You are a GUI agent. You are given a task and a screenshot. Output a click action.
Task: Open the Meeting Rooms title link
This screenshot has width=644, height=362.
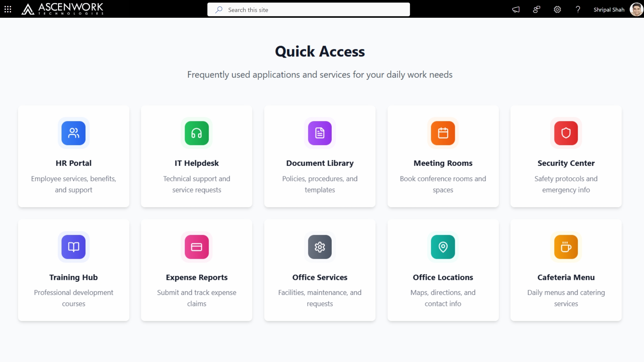pos(443,163)
